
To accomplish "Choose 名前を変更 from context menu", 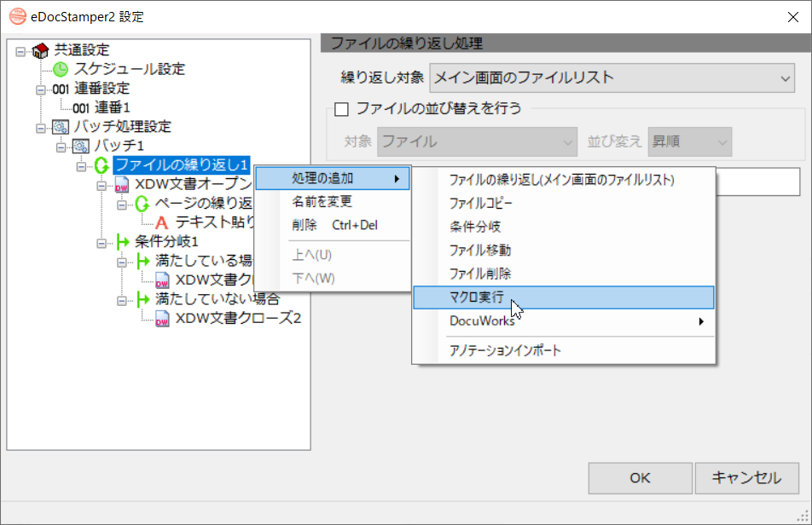I will 333,202.
